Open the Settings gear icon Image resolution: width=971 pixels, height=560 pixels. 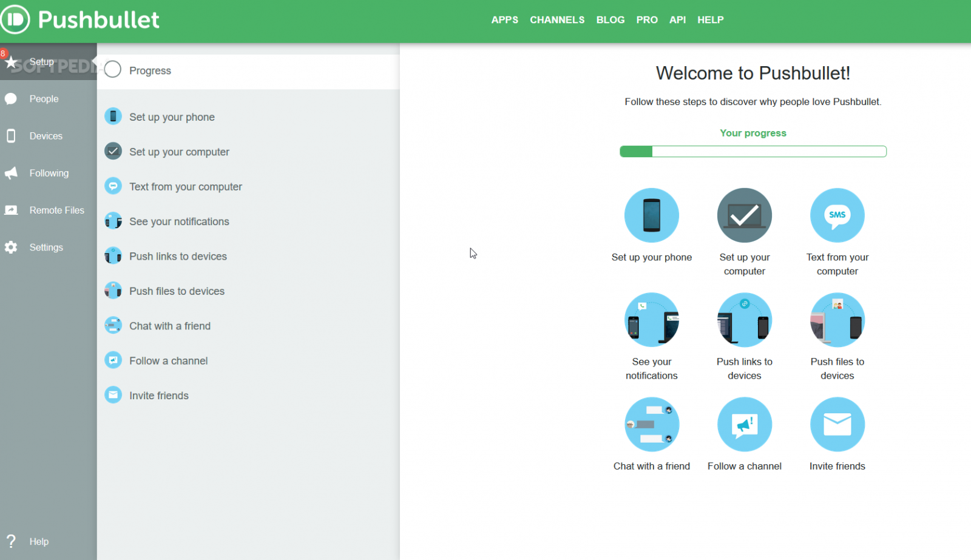tap(11, 247)
